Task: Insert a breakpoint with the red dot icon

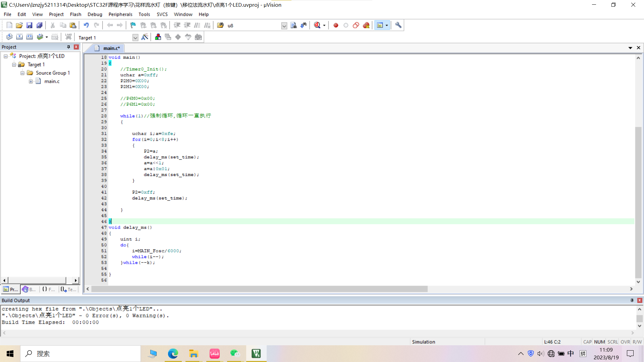Action: [336, 25]
